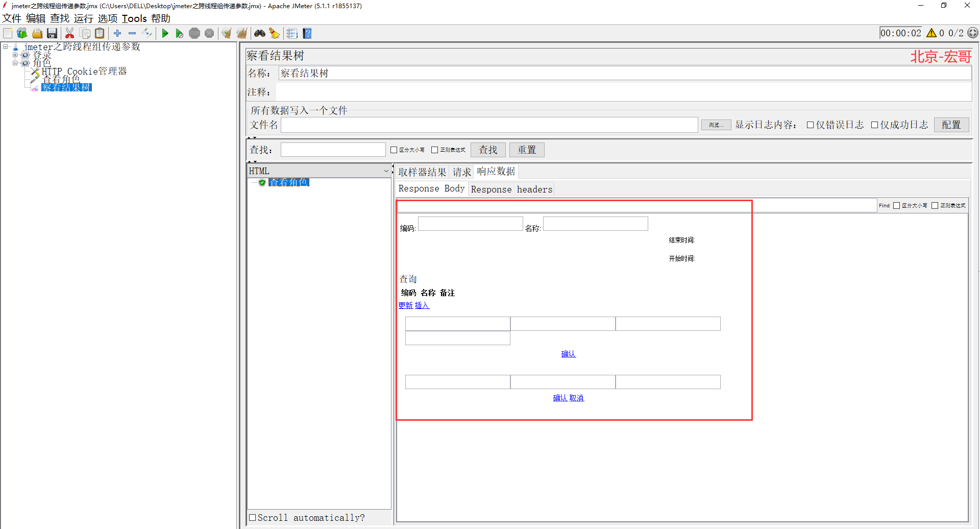Click the green shield success icon
Screen dimensions: 980x529
[262, 182]
